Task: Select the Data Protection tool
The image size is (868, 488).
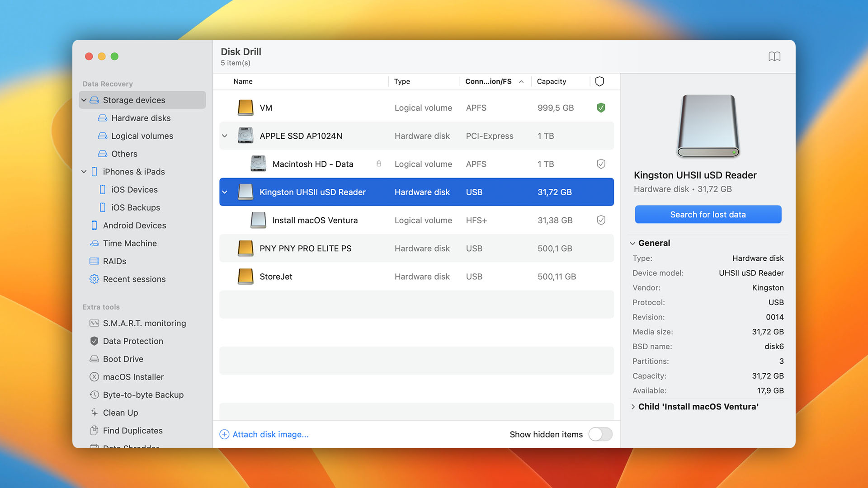Action: [x=133, y=341]
